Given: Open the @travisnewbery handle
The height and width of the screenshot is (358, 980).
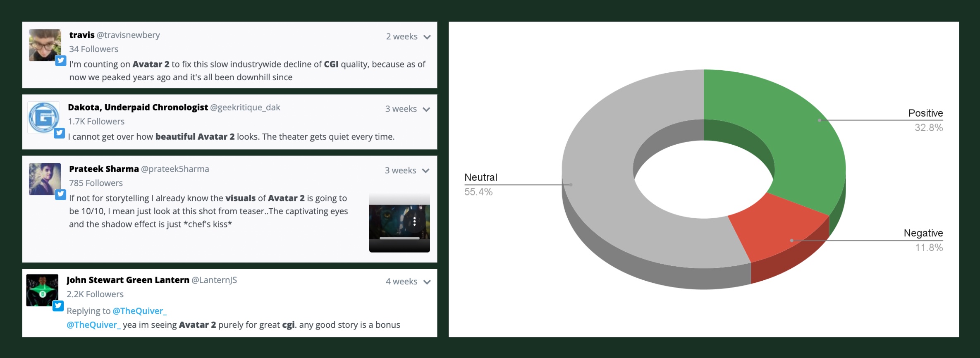Looking at the screenshot, I should (x=128, y=35).
